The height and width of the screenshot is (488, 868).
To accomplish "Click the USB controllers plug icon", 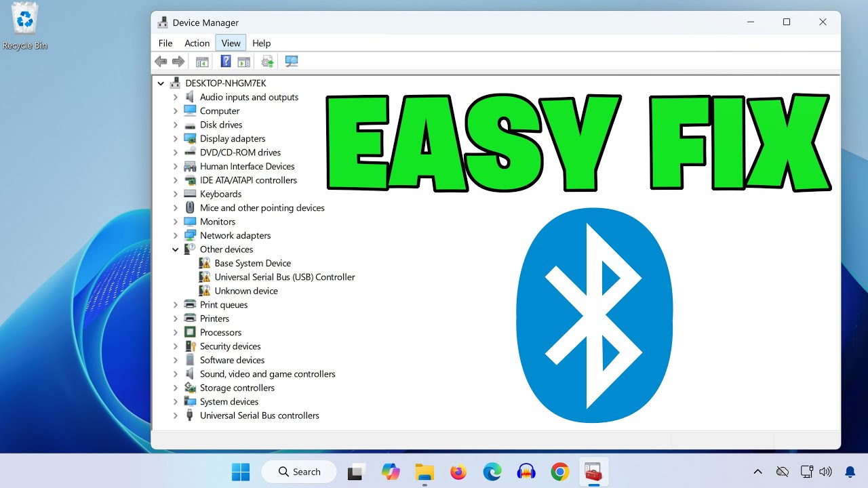I will pyautogui.click(x=190, y=415).
